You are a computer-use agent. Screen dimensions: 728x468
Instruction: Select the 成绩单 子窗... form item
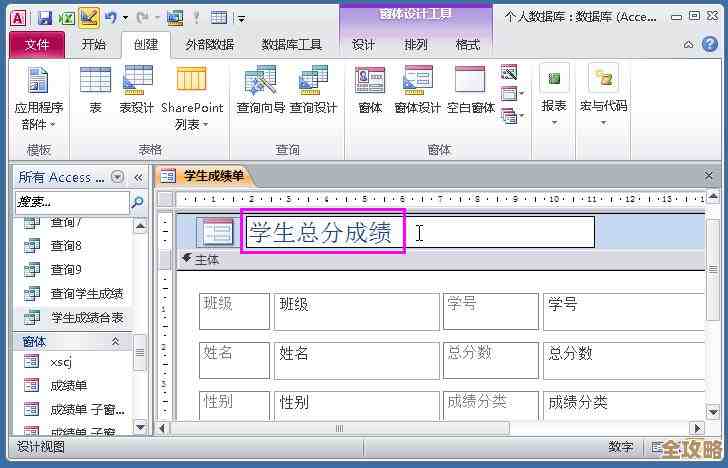click(x=74, y=410)
